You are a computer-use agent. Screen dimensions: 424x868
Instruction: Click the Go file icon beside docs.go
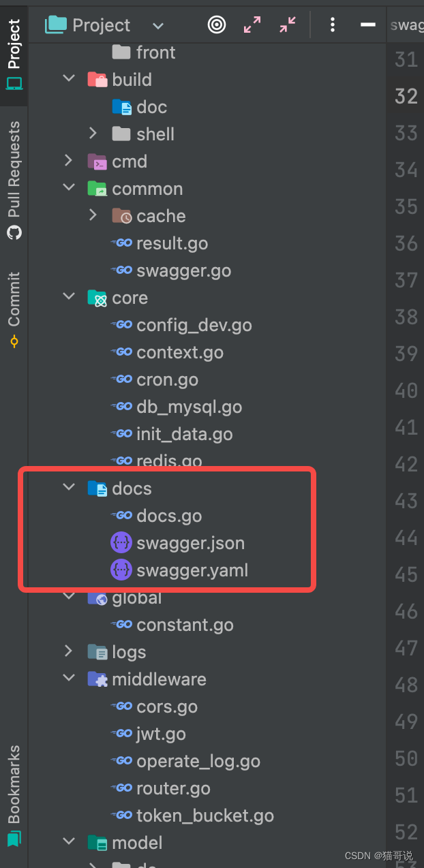click(x=121, y=515)
